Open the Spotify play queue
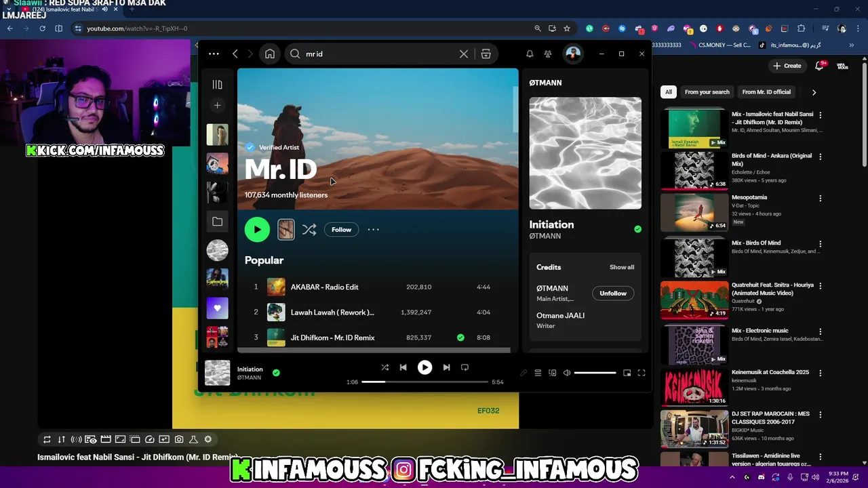Image resolution: width=868 pixels, height=488 pixels. pos(538,373)
